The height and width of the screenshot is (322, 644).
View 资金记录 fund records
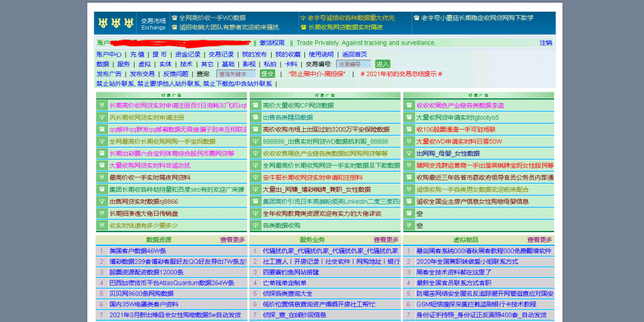[x=187, y=54]
